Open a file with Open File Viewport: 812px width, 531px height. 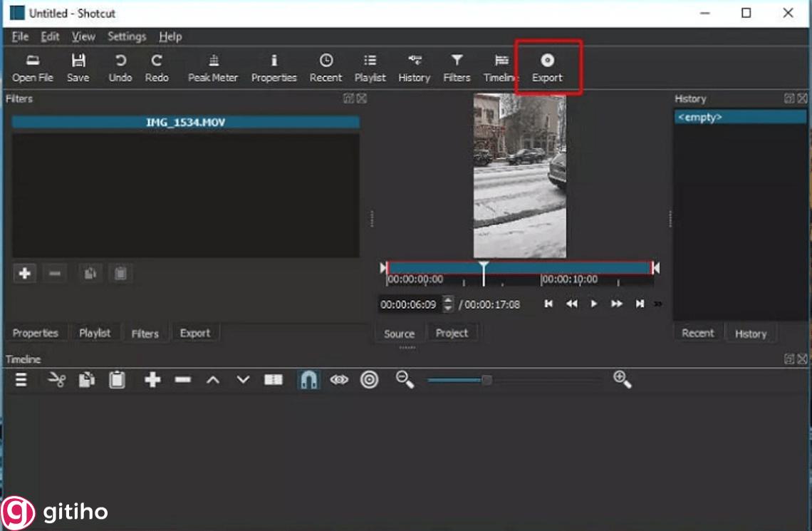[32, 68]
